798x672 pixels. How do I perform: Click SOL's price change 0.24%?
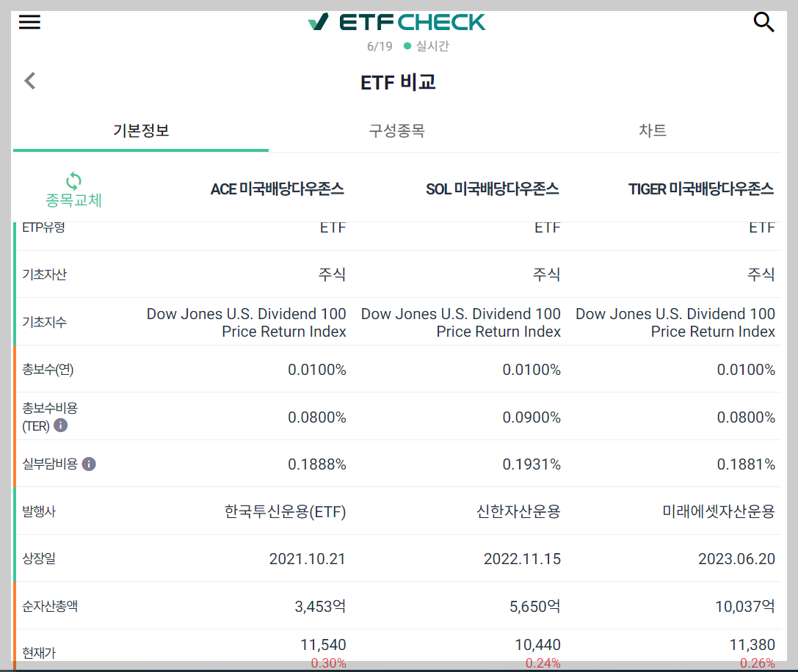point(543,663)
